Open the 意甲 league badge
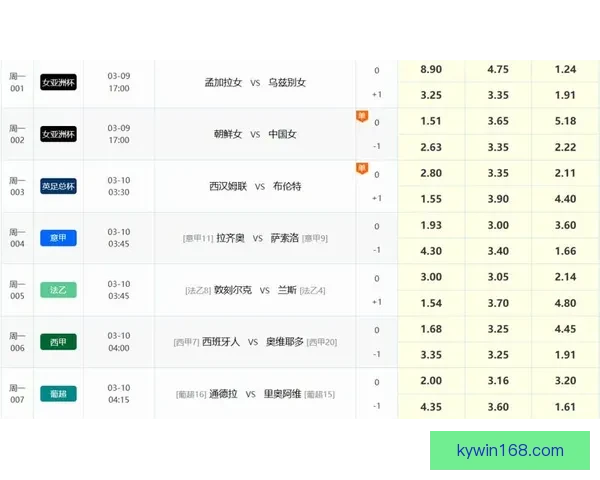600x480 pixels. 58,238
